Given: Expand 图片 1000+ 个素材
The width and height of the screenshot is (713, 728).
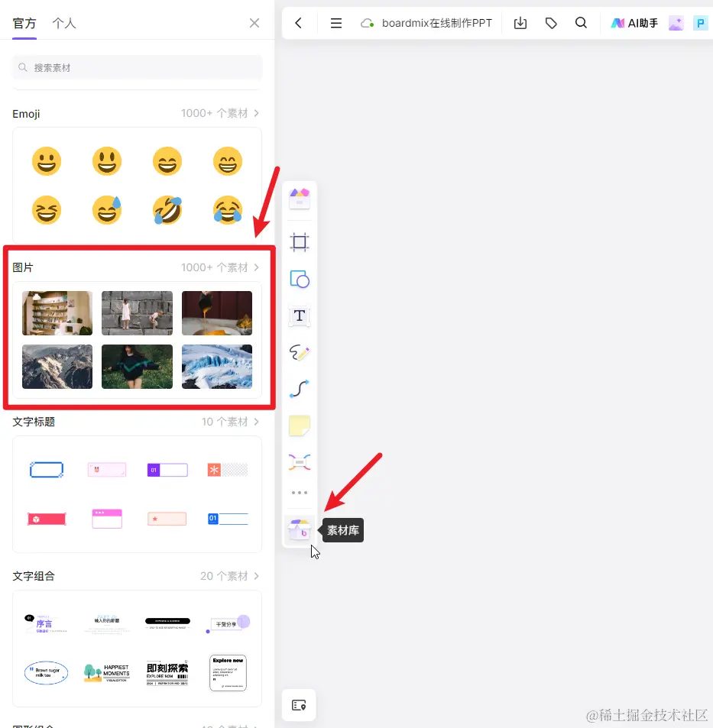Looking at the screenshot, I should point(220,267).
